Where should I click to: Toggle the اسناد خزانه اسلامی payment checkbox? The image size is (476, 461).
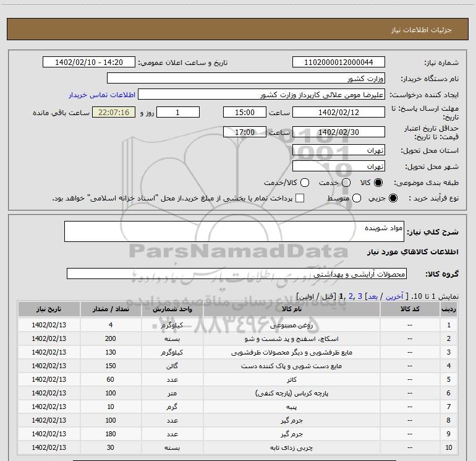coord(300,198)
